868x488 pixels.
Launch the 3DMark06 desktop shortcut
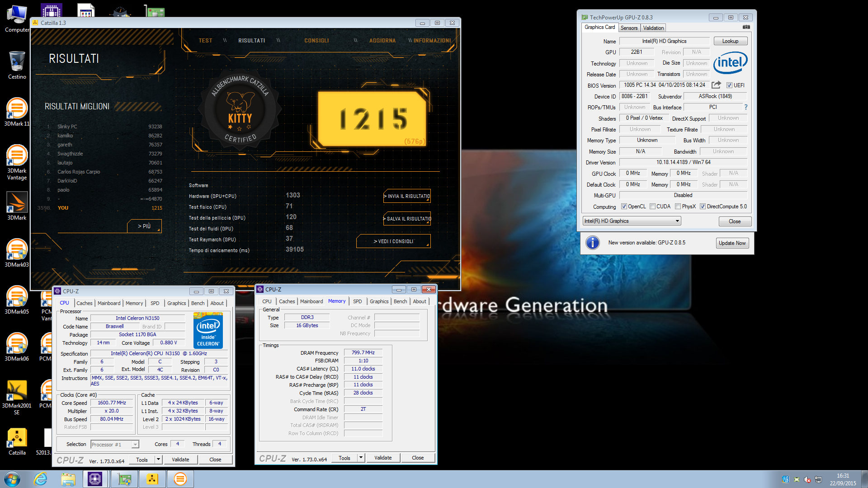click(x=17, y=347)
